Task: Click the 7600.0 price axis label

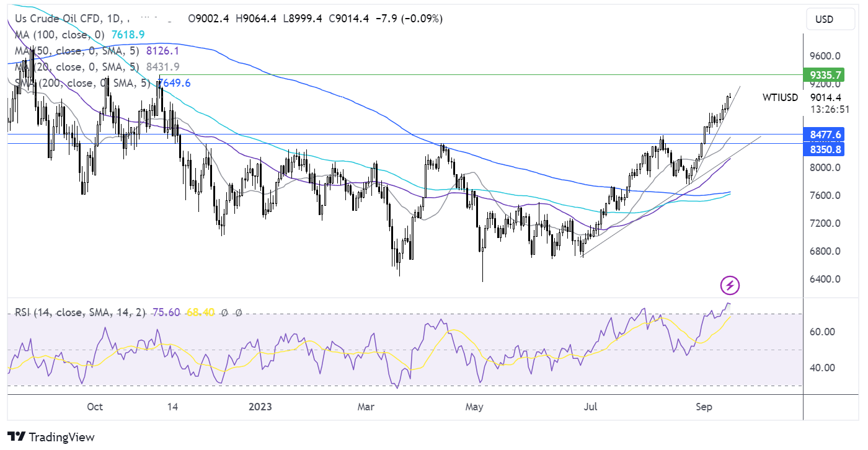Action: (x=825, y=195)
